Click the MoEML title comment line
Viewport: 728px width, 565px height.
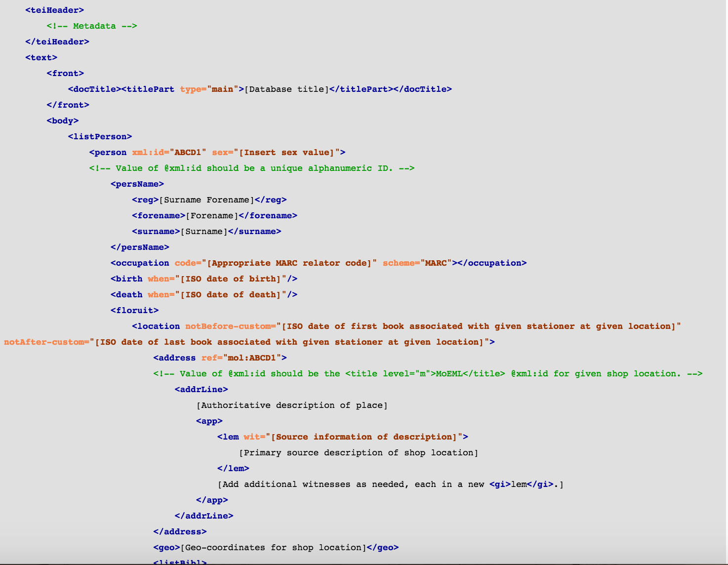pos(428,373)
